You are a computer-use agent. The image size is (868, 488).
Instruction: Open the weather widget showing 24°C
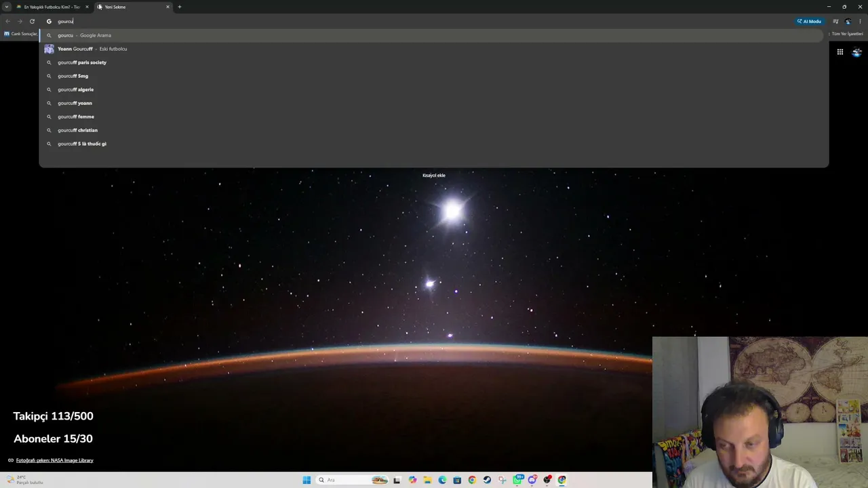click(25, 480)
